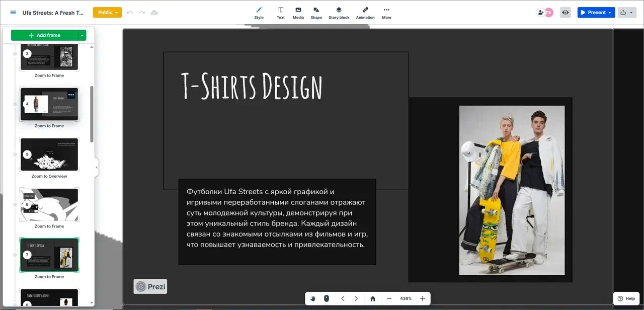Toggle the preview eye button

tap(566, 13)
